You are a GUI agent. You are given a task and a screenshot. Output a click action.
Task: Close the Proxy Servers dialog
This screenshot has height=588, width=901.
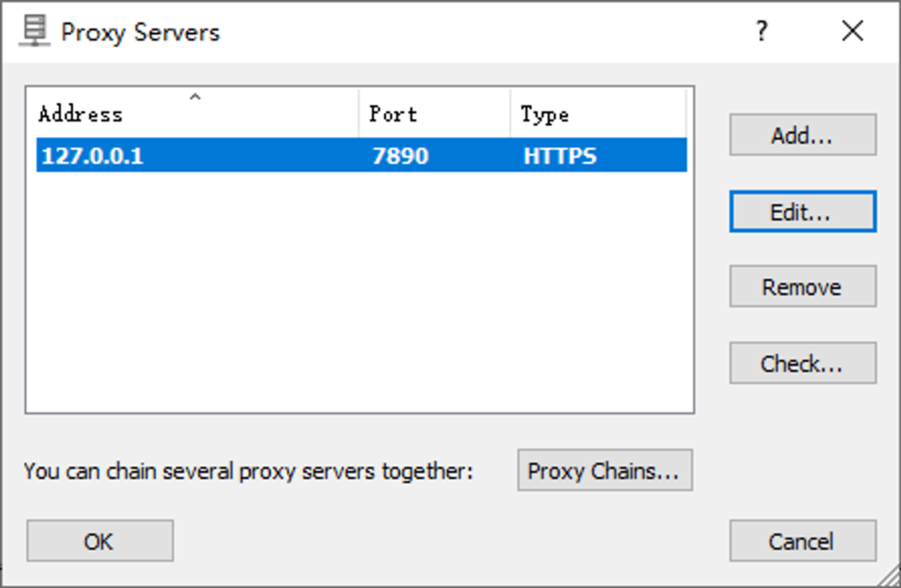pyautogui.click(x=852, y=31)
